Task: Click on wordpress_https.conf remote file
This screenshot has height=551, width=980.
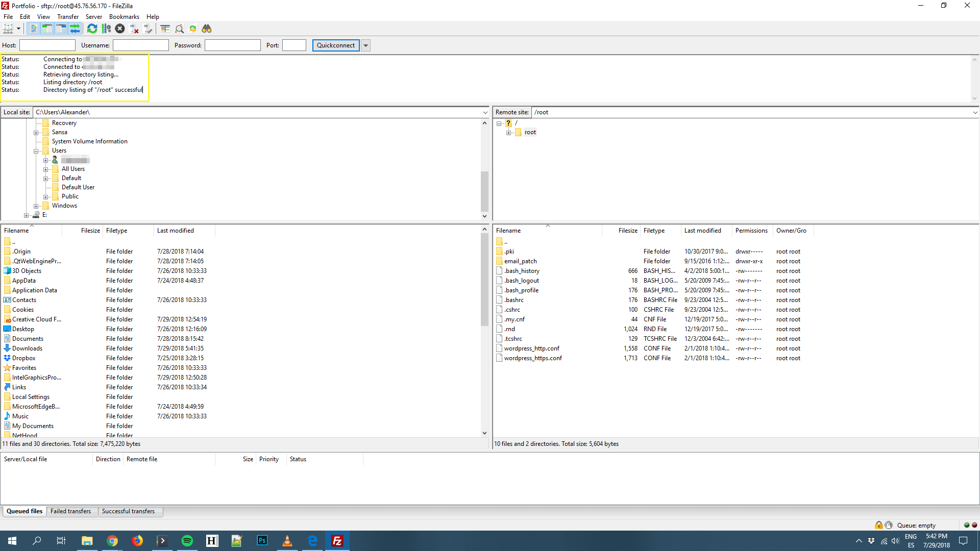Action: point(532,358)
